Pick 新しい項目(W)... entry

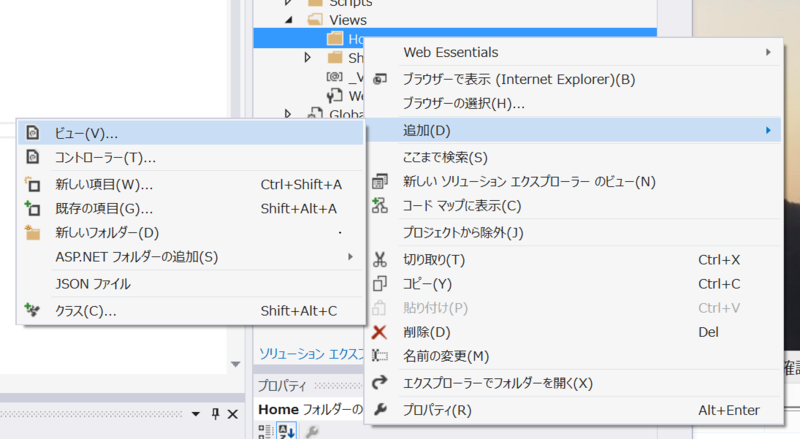190,184
